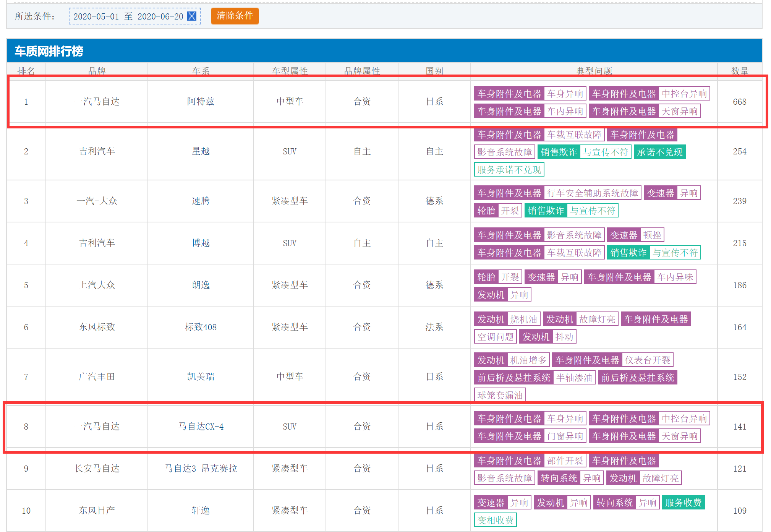The height and width of the screenshot is (532, 771).
Task: Click the 半轴渗油 tag
Action: point(574,378)
